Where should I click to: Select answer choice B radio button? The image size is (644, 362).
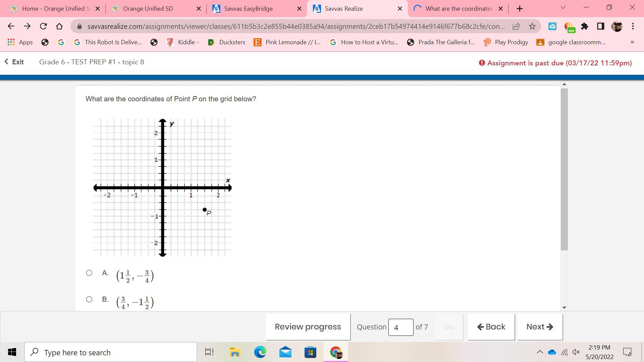coord(89,299)
